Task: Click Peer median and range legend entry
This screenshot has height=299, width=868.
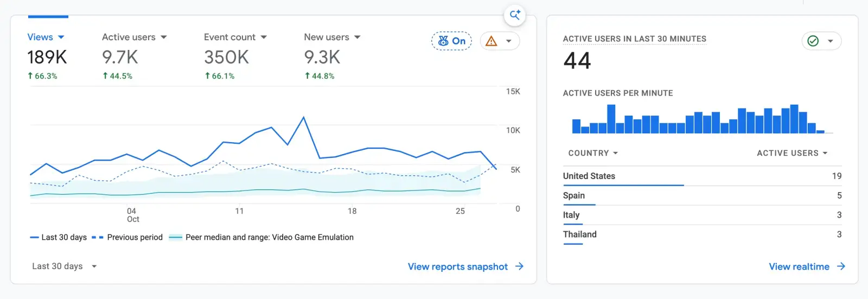Action: coord(261,238)
